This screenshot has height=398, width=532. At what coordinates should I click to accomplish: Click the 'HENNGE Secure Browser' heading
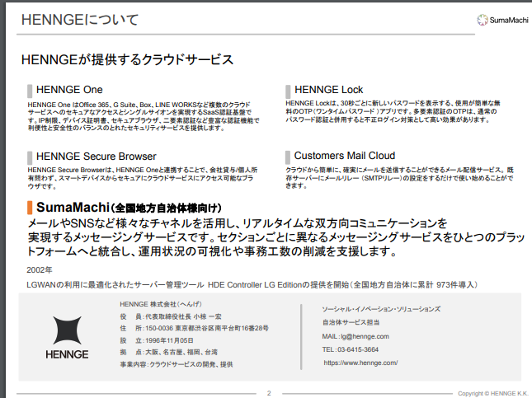point(96,157)
